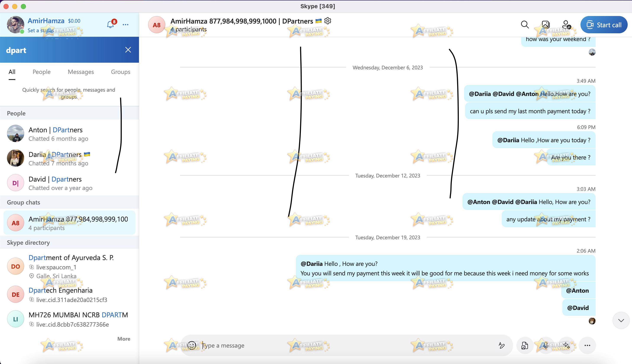
Task: Jump to latest messages with down chevron
Action: [621, 320]
